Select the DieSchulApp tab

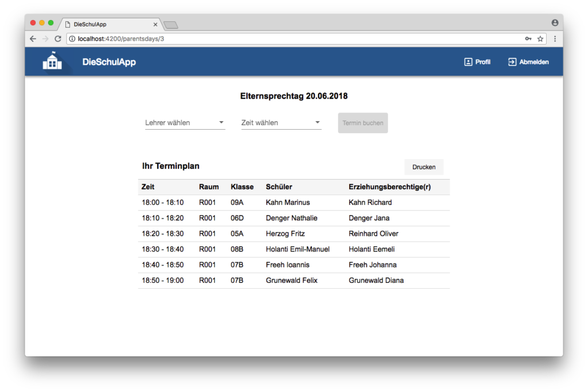click(111, 24)
